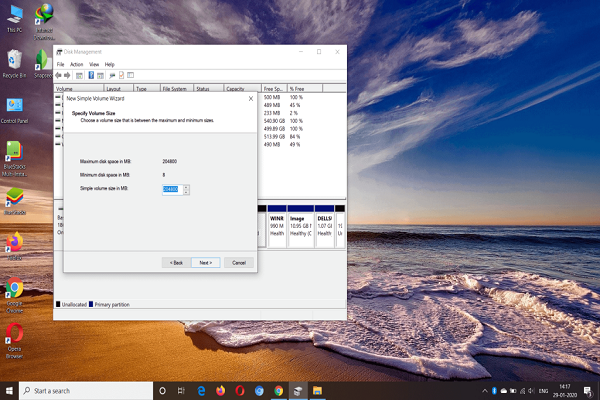Decrease volume size with the down spinner arrow
This screenshot has height=400, width=600.
coord(186,192)
